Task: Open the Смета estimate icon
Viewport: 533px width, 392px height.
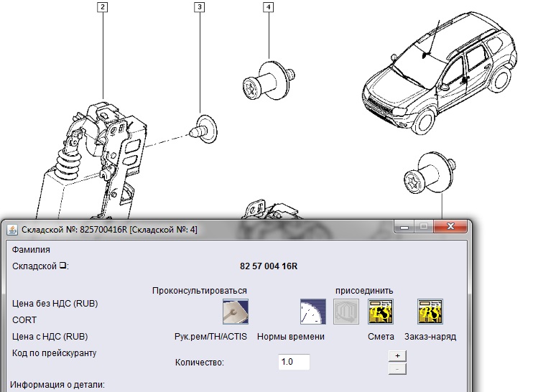Action: tap(381, 312)
